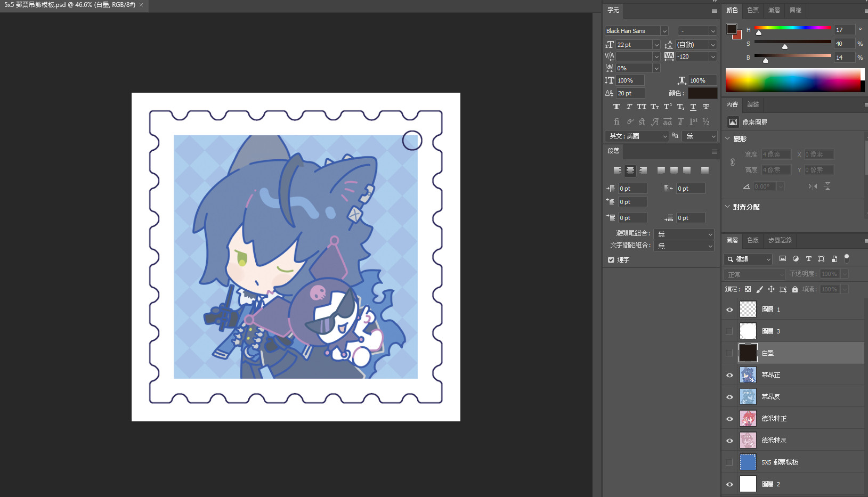Image resolution: width=868 pixels, height=497 pixels.
Task: Open the Character panel flyout menu
Action: point(714,11)
